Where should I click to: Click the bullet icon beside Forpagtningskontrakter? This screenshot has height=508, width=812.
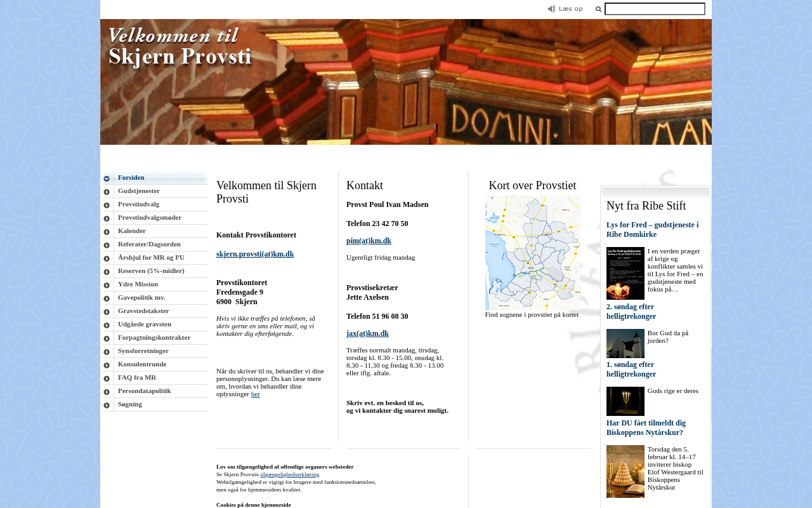click(x=107, y=338)
